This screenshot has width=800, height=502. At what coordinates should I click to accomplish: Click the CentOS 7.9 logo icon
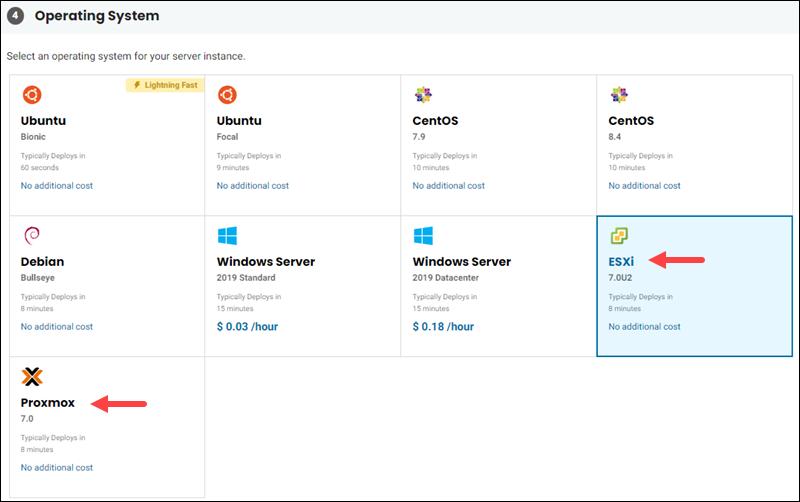tap(423, 95)
